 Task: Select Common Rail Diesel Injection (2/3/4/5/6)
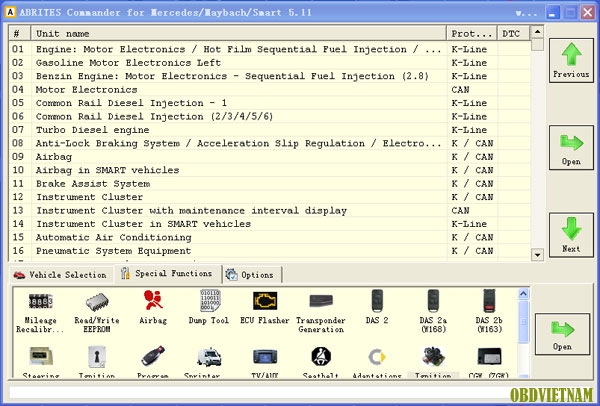[x=270, y=116]
